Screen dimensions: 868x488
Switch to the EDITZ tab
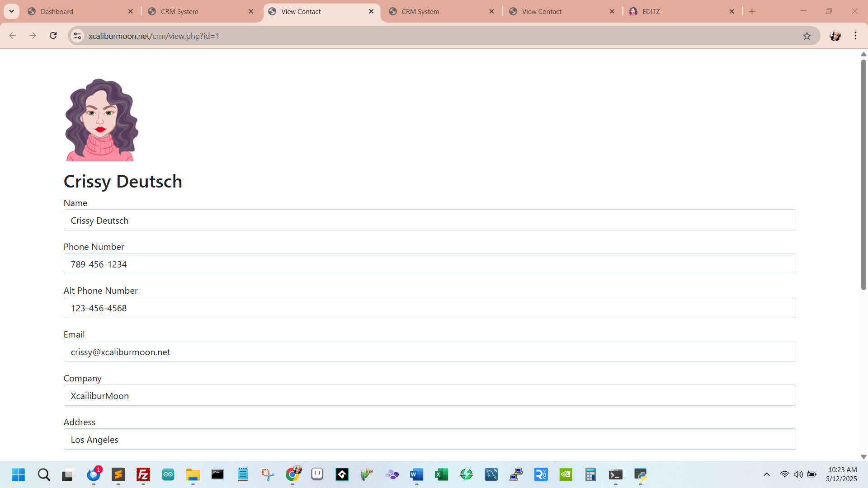(682, 12)
